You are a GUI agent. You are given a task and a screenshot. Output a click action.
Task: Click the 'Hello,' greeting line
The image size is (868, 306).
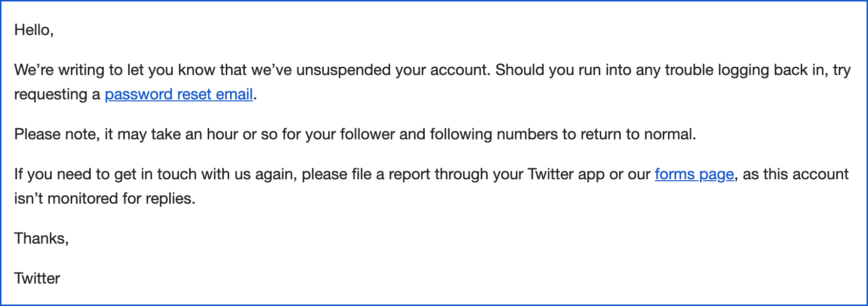pyautogui.click(x=34, y=30)
